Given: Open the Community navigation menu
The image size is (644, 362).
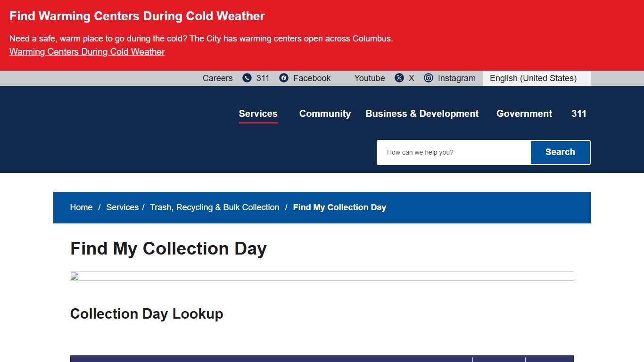Looking at the screenshot, I should click(325, 114).
